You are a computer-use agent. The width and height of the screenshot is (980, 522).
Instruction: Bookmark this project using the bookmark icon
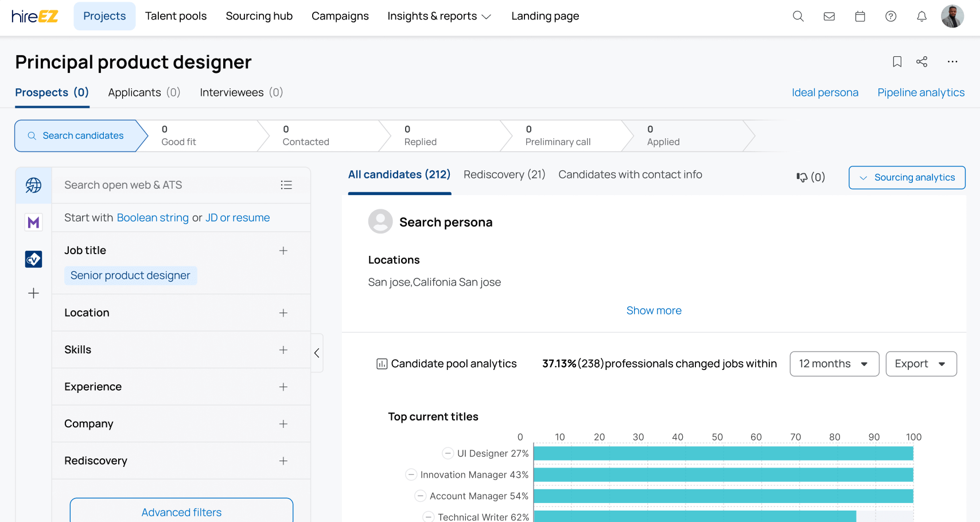[x=897, y=61]
